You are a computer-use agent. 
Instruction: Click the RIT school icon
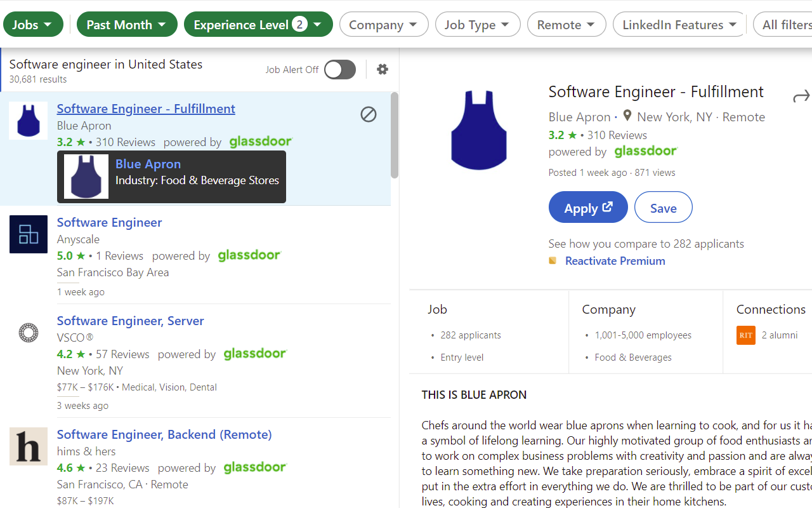746,335
